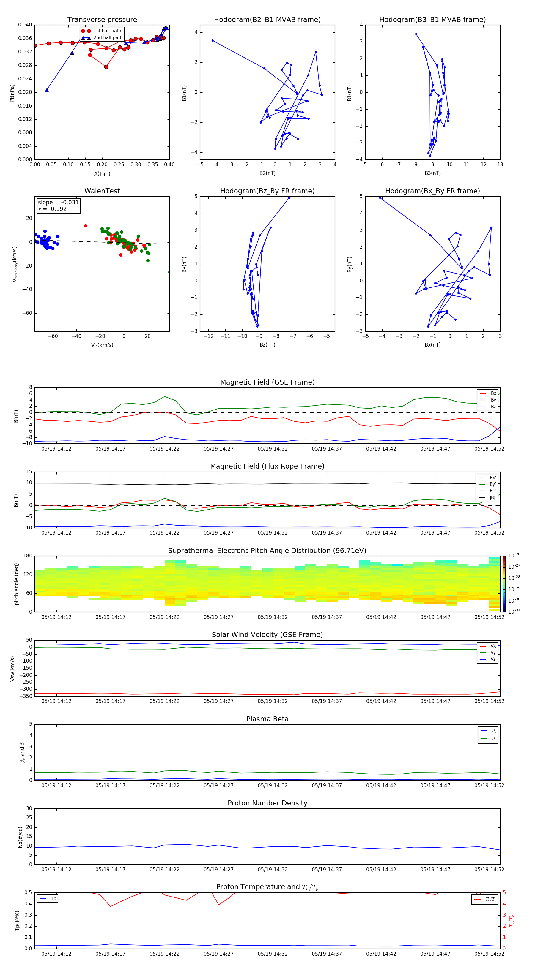Click the 'Bz(nT)' x-axis label
The width and height of the screenshot is (535, 980).
tap(267, 345)
